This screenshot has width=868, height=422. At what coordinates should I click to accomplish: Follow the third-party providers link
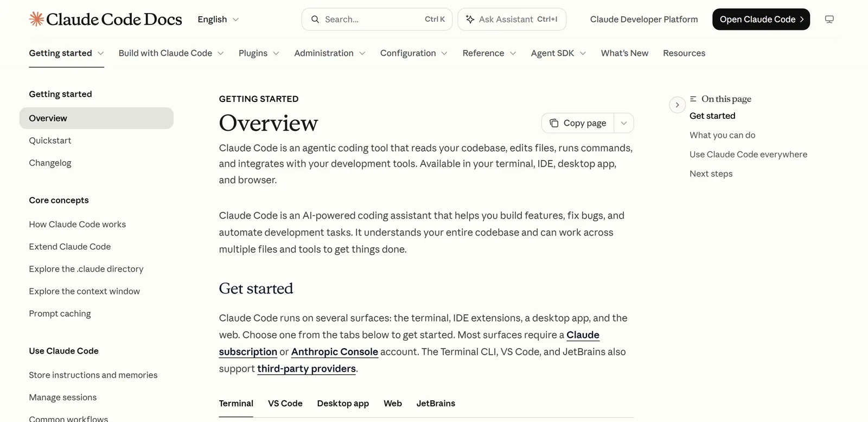tap(307, 368)
